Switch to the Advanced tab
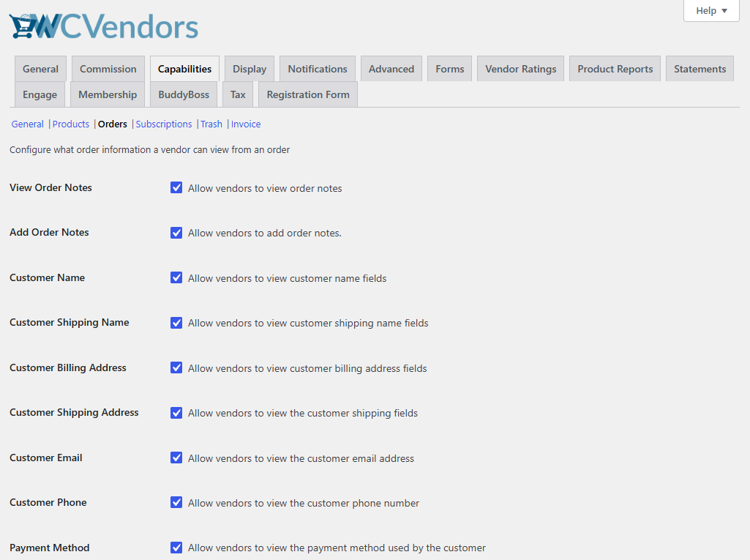Image resolution: width=750 pixels, height=560 pixels. point(391,69)
